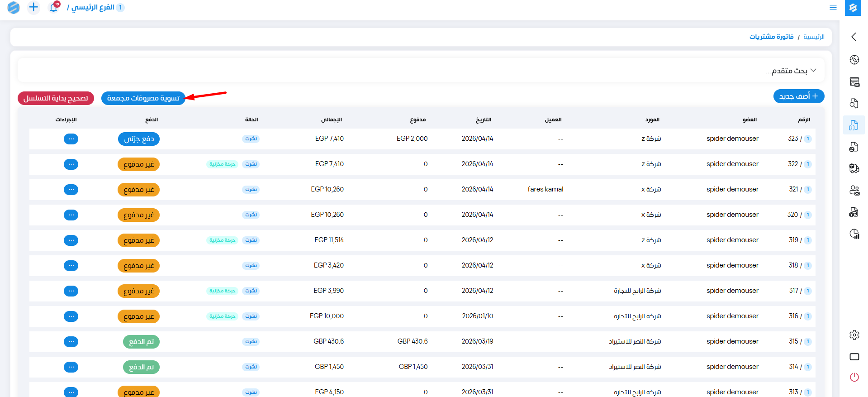The image size is (868, 397).
Task: Open actions menu for invoice 322
Action: (71, 164)
